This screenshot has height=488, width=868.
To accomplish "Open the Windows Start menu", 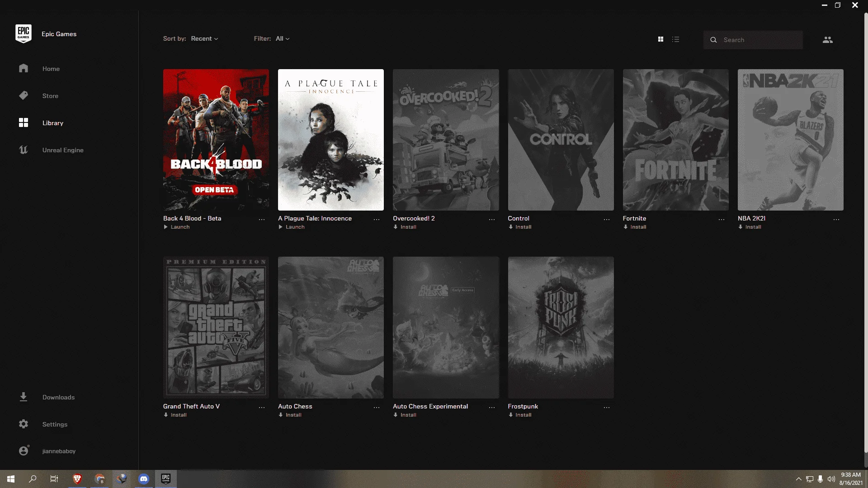I will pyautogui.click(x=11, y=479).
